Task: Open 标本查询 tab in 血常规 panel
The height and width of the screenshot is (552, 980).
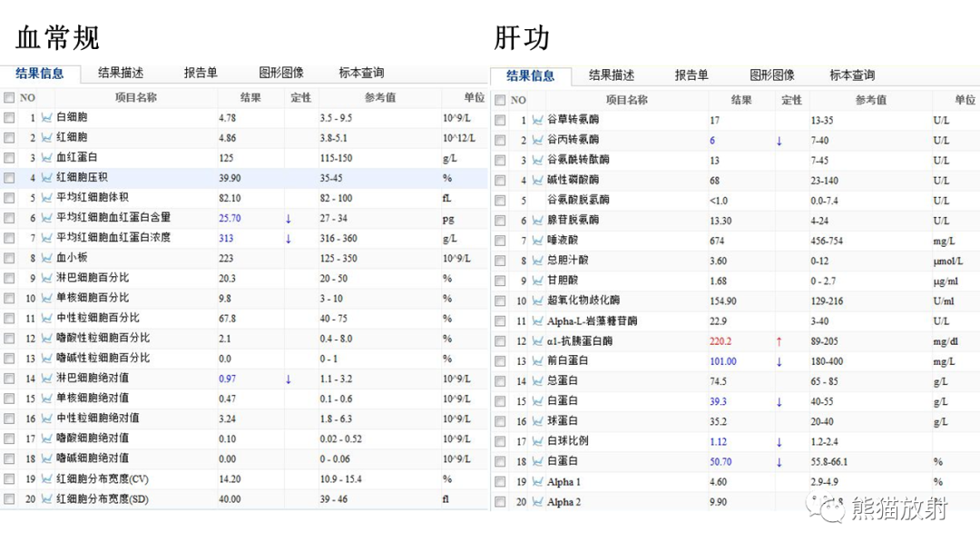Action: (x=361, y=74)
